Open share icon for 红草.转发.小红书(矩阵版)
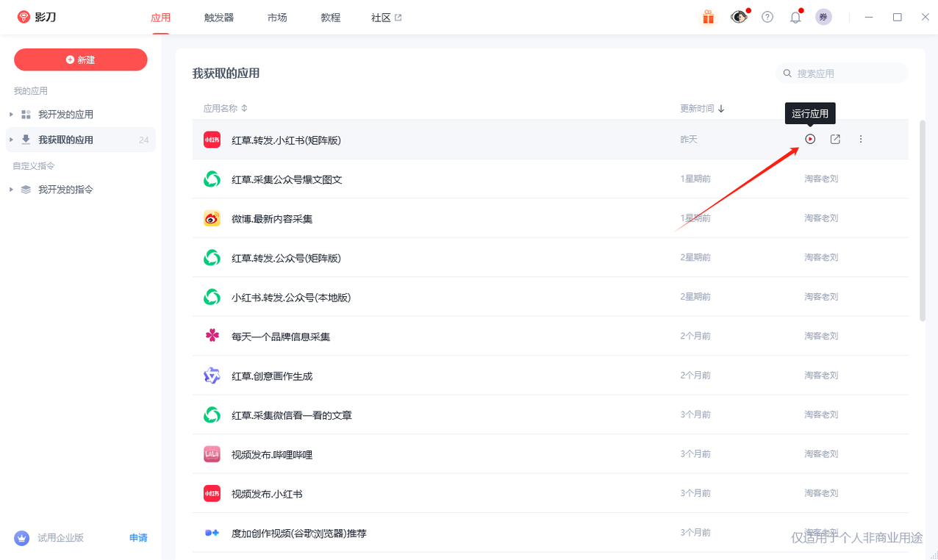Viewport: 938px width, 560px height. (835, 139)
